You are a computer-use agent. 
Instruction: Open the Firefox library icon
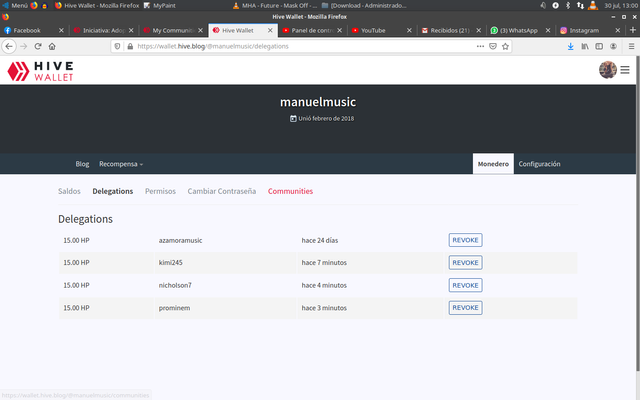(x=585, y=47)
